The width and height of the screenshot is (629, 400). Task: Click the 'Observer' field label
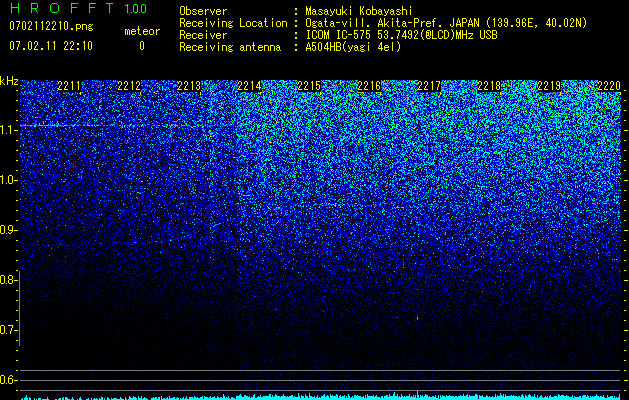pyautogui.click(x=203, y=11)
